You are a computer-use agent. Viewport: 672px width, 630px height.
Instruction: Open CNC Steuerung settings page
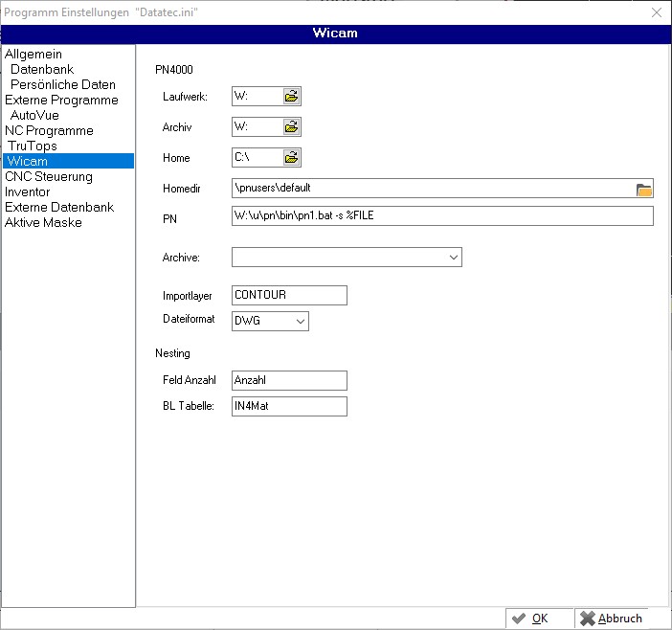[x=49, y=176]
